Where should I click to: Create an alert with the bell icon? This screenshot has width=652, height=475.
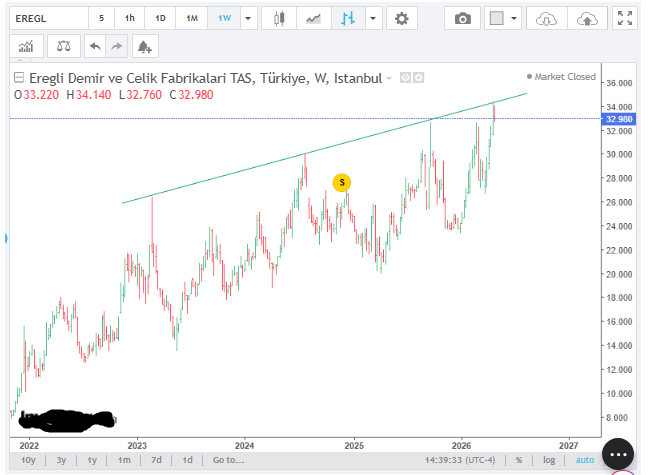pos(144,46)
